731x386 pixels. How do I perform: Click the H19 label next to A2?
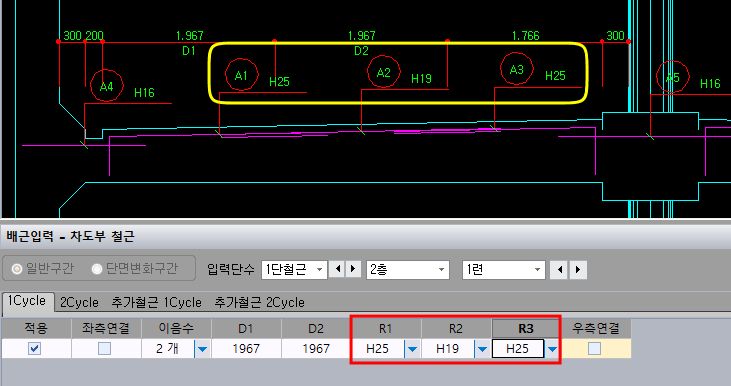click(421, 79)
